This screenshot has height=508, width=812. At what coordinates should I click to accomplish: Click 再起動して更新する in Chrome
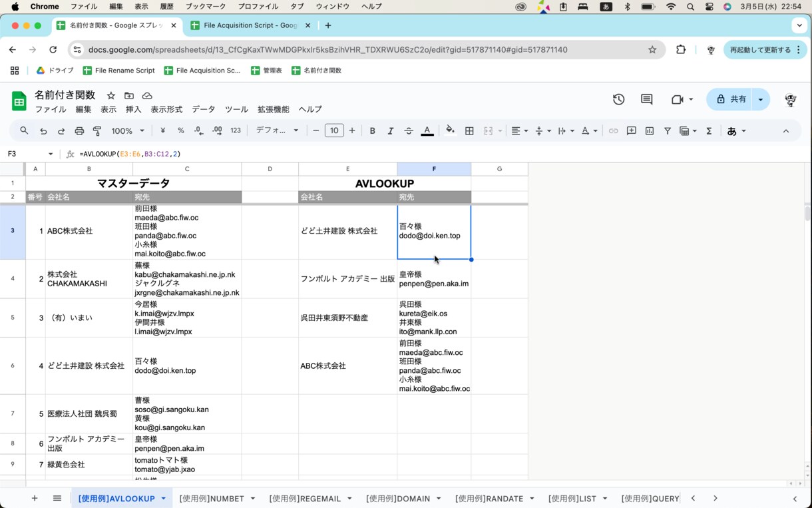coord(765,50)
